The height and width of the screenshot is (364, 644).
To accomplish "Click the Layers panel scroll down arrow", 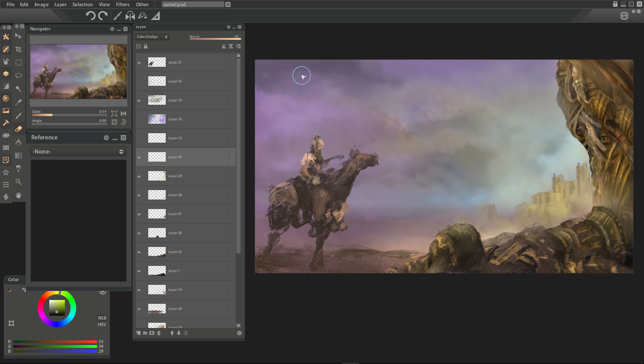I will (x=238, y=326).
